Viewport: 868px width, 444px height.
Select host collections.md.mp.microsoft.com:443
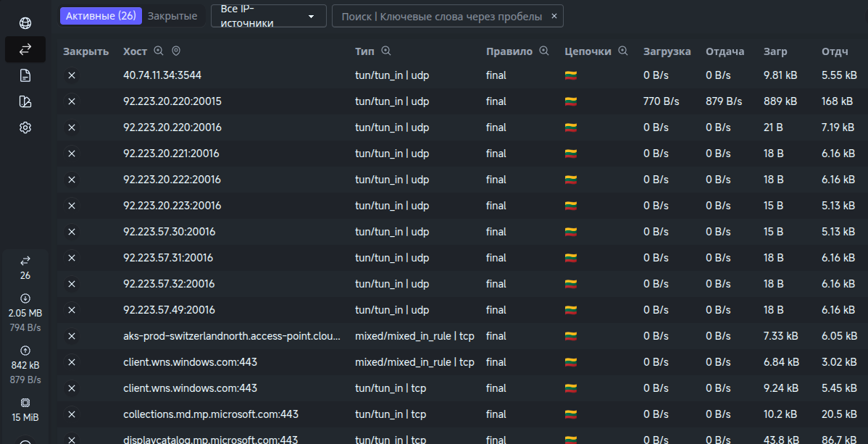[x=211, y=414]
